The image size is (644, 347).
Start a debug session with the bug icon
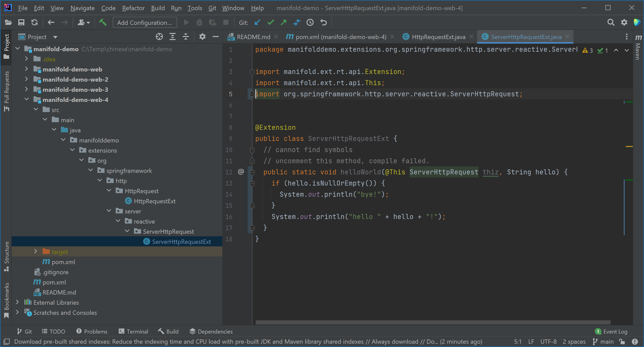coord(199,22)
